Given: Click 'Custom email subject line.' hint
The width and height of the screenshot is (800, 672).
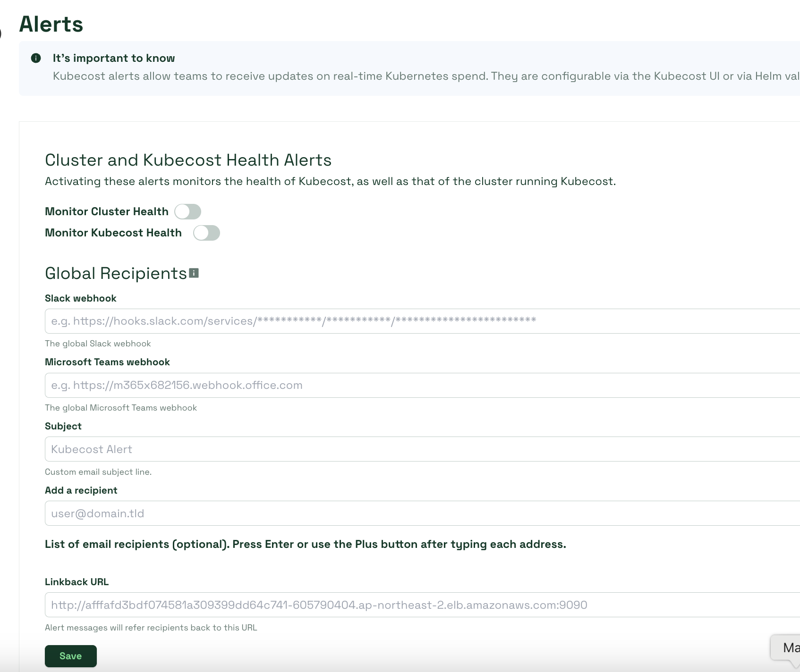Looking at the screenshot, I should pos(98,472).
